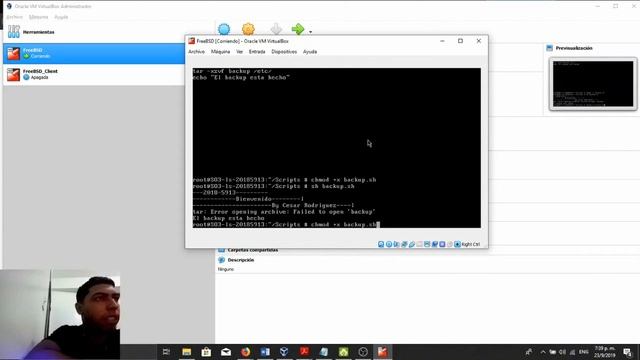Open Firefox from the taskbar

pos(245,352)
